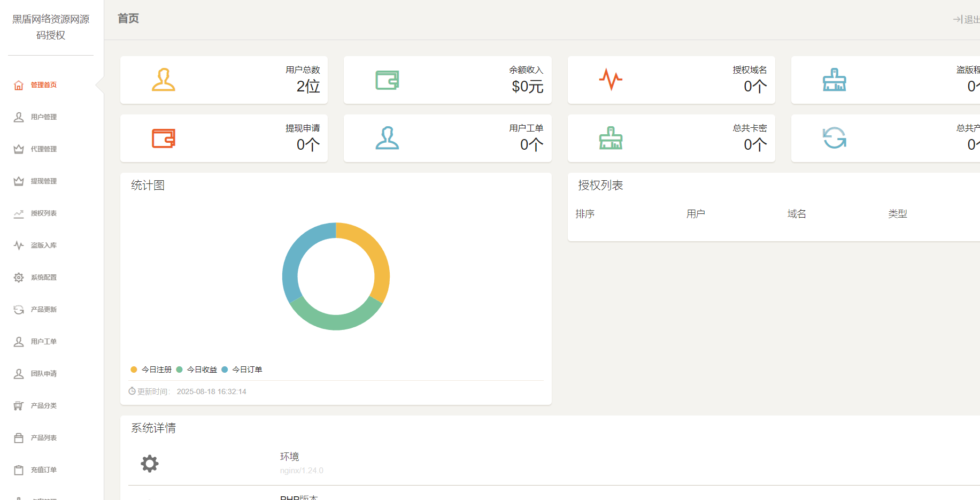The width and height of the screenshot is (980, 500).
Task: Click the 用户工单 blue user icon
Action: pyautogui.click(x=387, y=139)
